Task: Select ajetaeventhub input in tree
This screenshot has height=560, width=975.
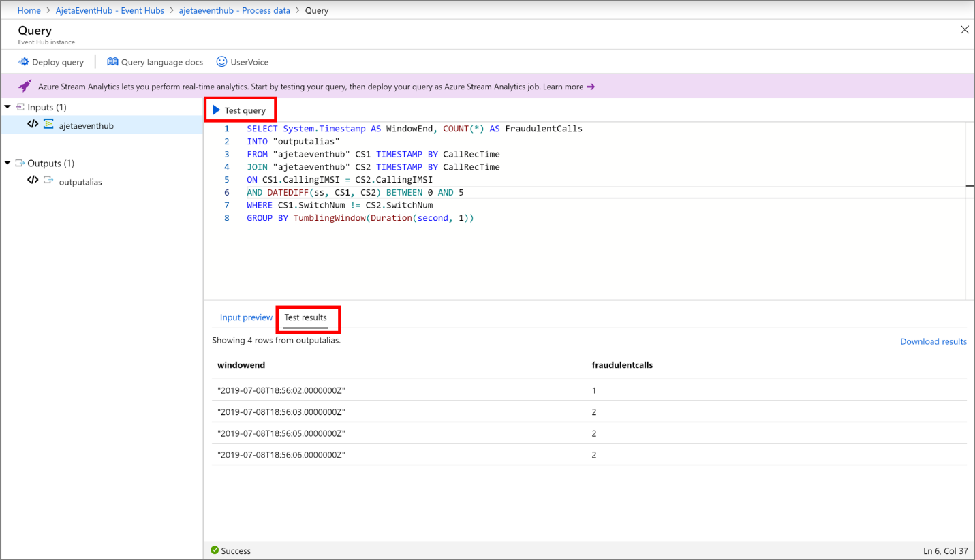Action: [86, 126]
